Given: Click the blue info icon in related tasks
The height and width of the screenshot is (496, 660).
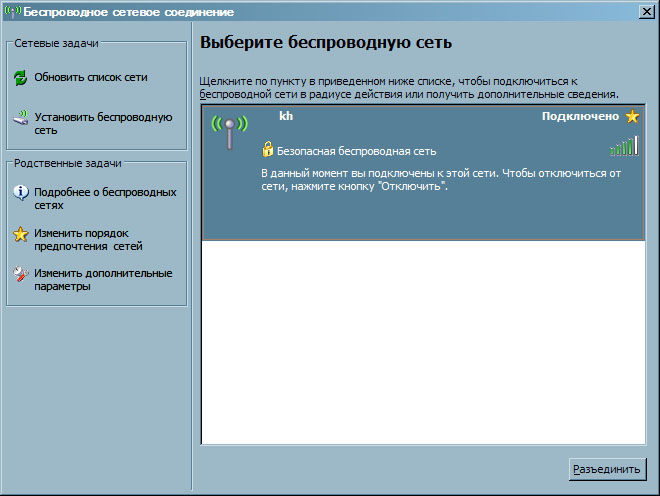Looking at the screenshot, I should pos(20,192).
